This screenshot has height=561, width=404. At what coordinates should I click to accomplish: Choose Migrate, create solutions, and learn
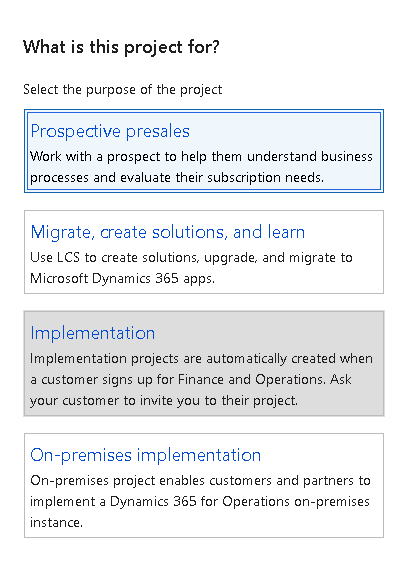pyautogui.click(x=204, y=252)
